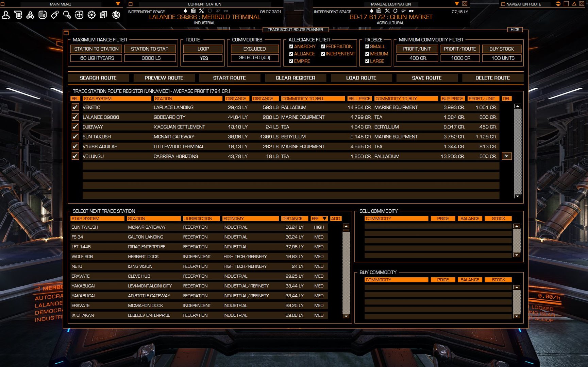Open the 60 Lightyears range selector
The width and height of the screenshot is (588, 367).
pos(96,58)
